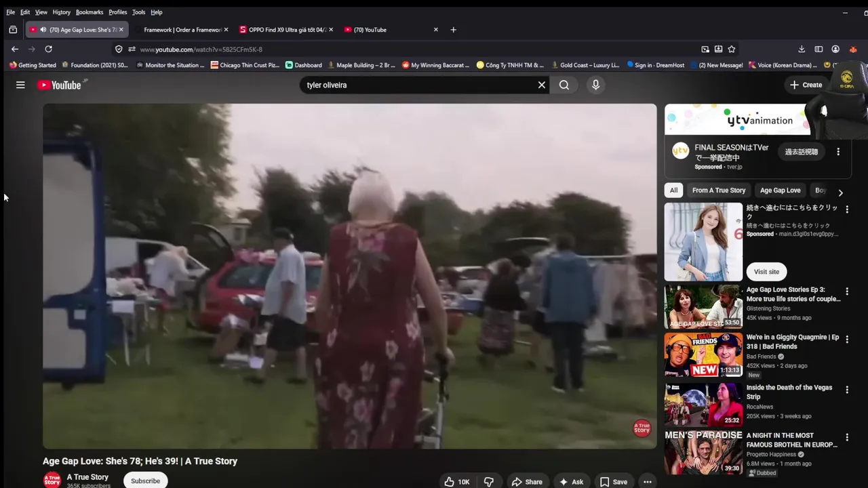Close the Age Gap Love tab
This screenshot has width=868, height=488.
pos(121,30)
